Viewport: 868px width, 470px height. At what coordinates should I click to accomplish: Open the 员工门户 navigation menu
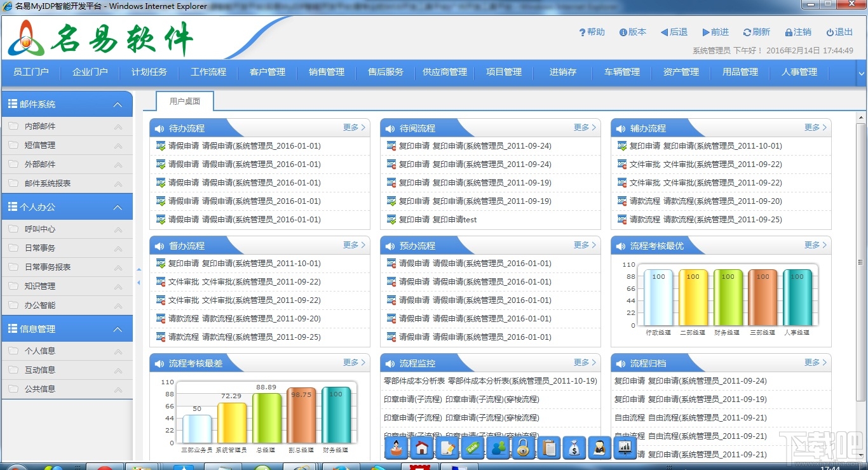[x=31, y=72]
